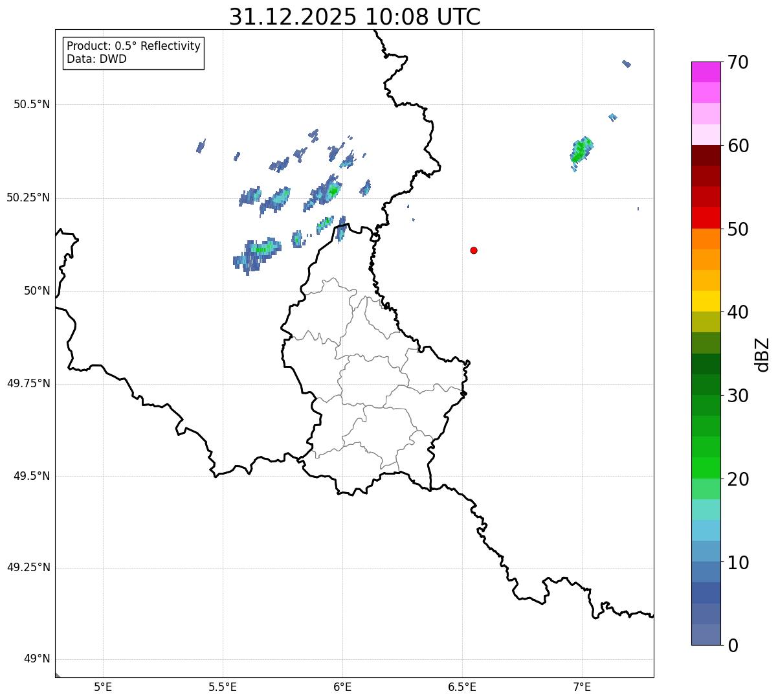Click the dark red colorbar segment below 60
This screenshot has width=778, height=700.
pyautogui.click(x=706, y=155)
